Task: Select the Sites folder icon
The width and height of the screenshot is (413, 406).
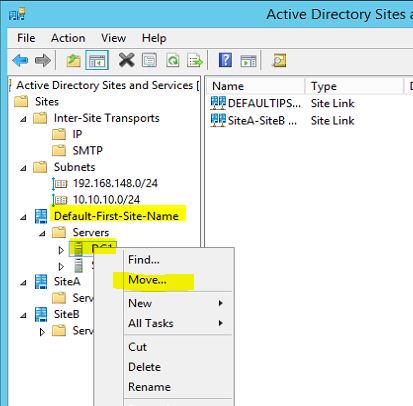Action: pos(21,101)
